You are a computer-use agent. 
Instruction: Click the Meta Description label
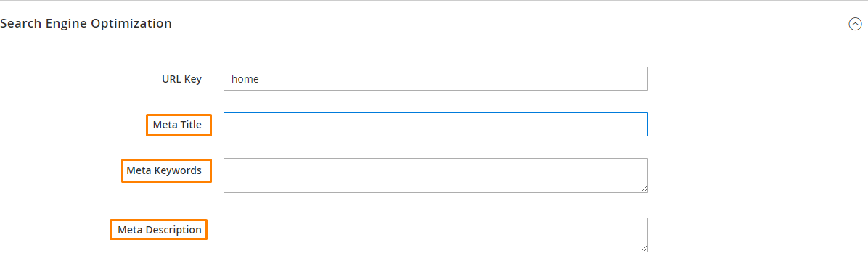(x=160, y=230)
